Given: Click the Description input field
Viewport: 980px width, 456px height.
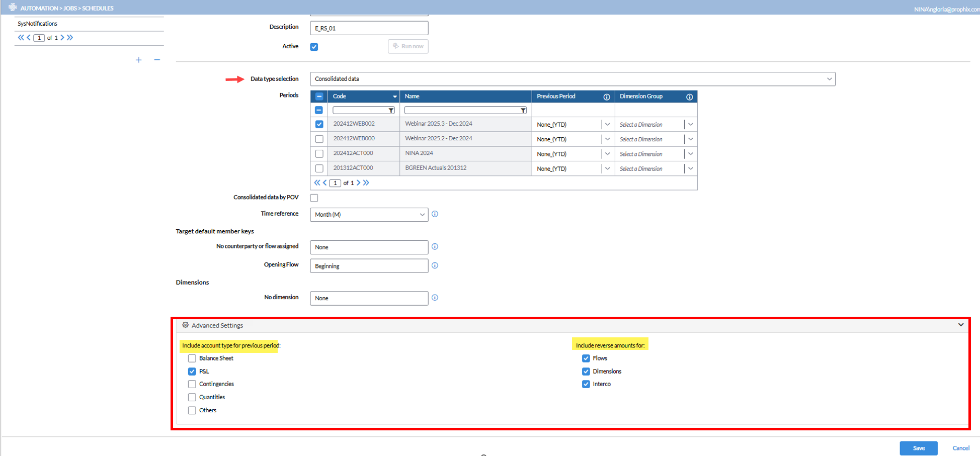Looking at the screenshot, I should 369,28.
